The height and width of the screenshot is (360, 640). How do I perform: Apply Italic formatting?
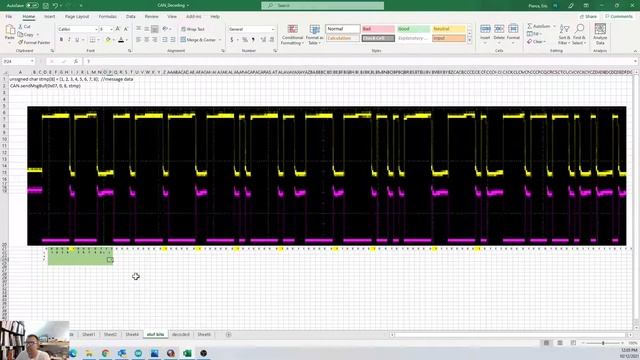pos(69,40)
